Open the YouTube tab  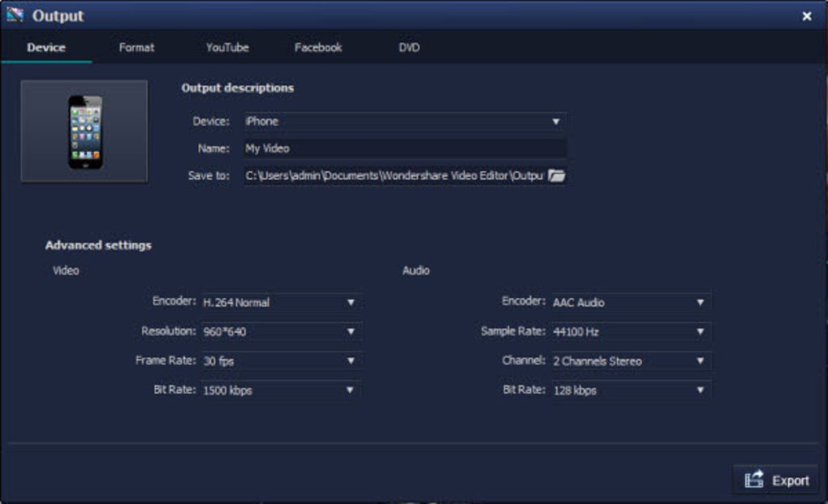[227, 48]
